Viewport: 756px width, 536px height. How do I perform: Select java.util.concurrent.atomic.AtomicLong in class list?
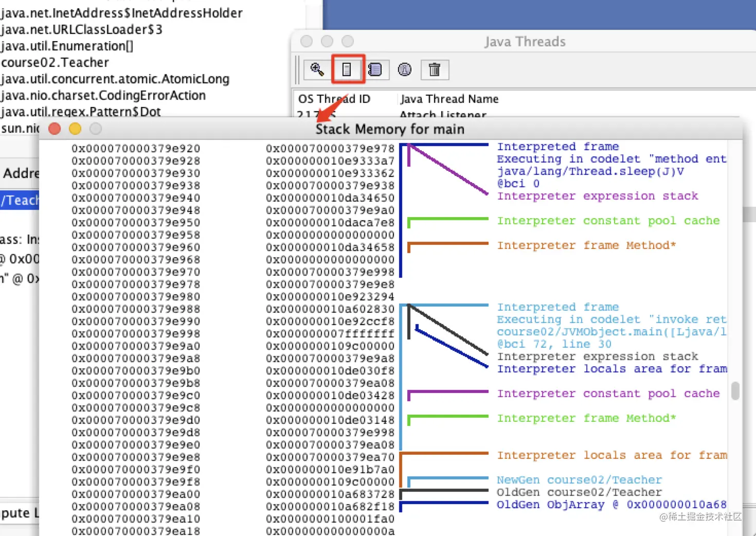coord(115,79)
